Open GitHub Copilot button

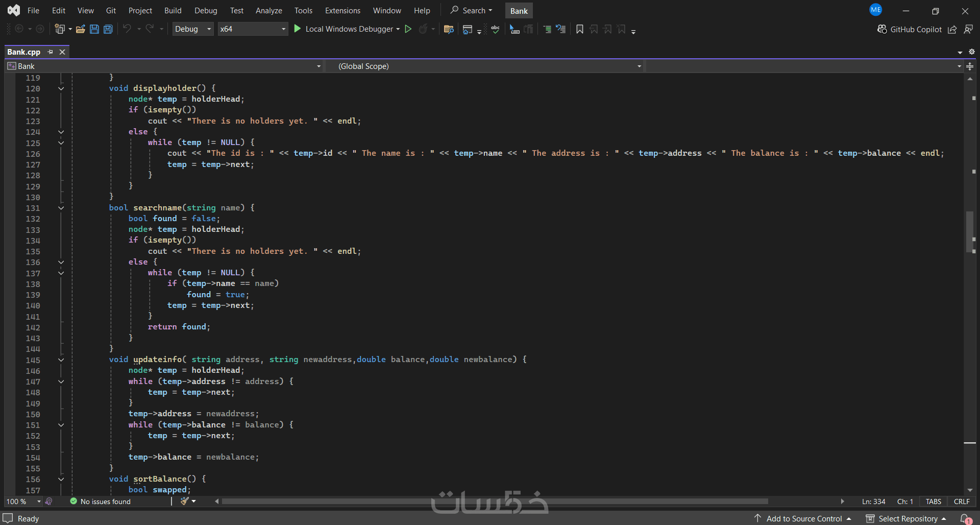pos(910,30)
